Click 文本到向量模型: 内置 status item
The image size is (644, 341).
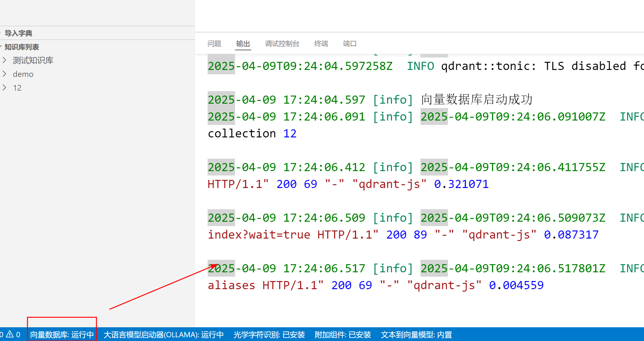click(416, 334)
